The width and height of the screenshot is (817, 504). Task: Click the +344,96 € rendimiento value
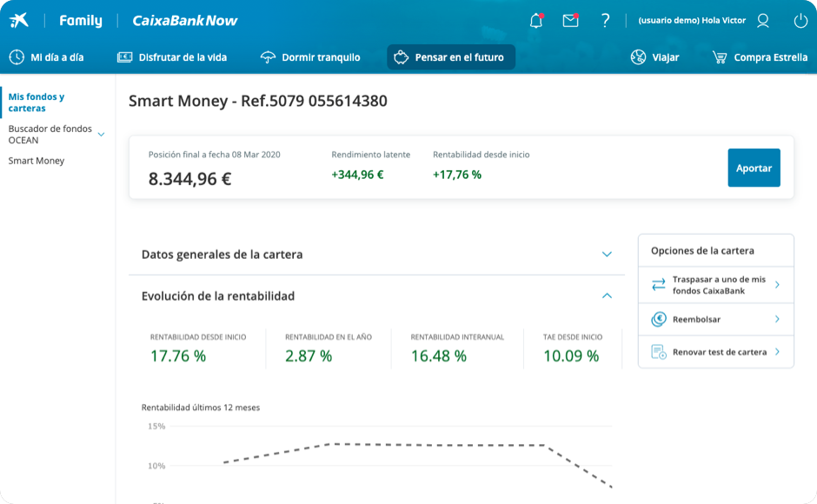pos(357,175)
